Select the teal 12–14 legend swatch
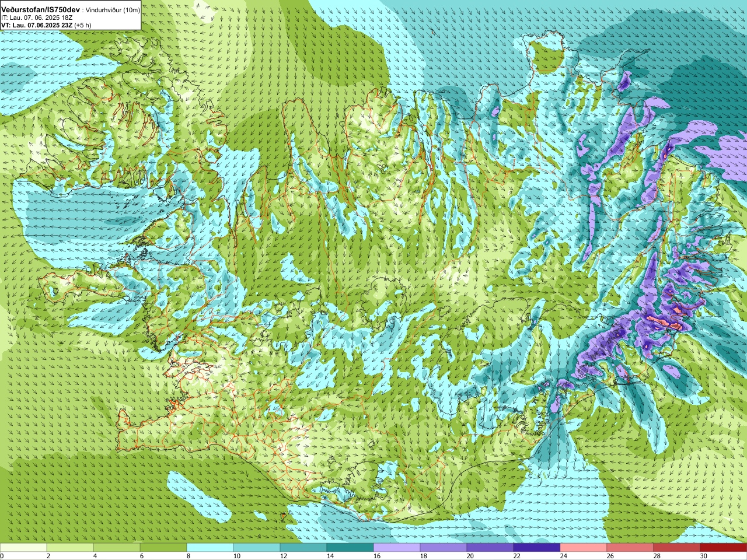Viewport: 747px width, 560px height. pyautogui.click(x=303, y=548)
